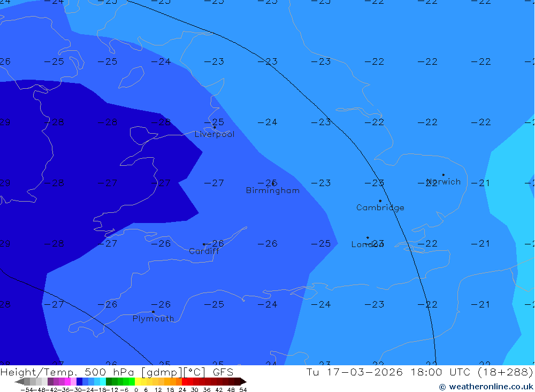This screenshot has height=392, width=535.
Task: Click the '[gdmp]' unit text in the title
Action: click(x=162, y=372)
